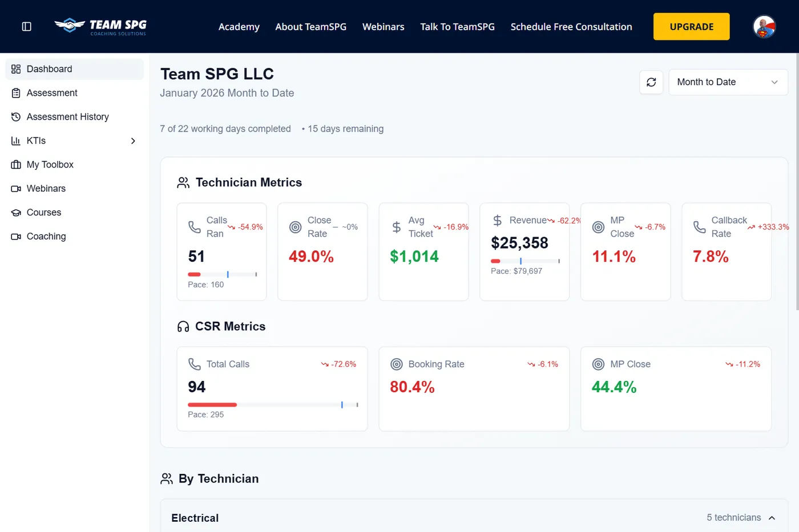Select Dashboard in the sidebar
This screenshot has height=532, width=799.
[x=75, y=69]
